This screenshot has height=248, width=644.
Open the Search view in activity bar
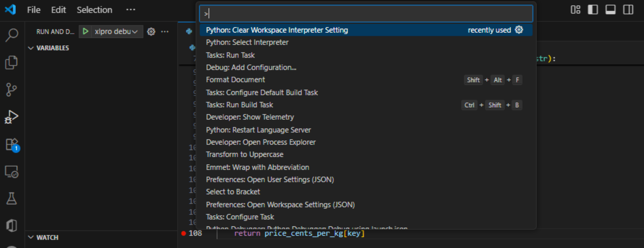(x=12, y=35)
